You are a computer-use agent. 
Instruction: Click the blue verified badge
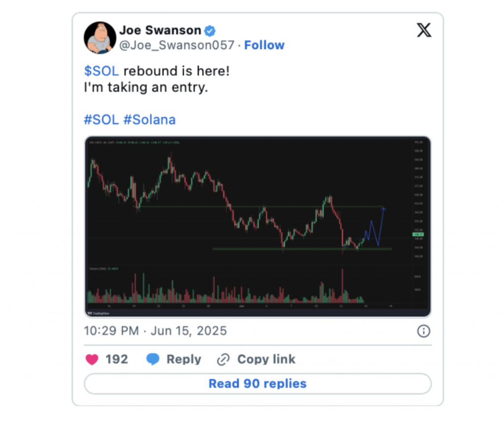[210, 31]
